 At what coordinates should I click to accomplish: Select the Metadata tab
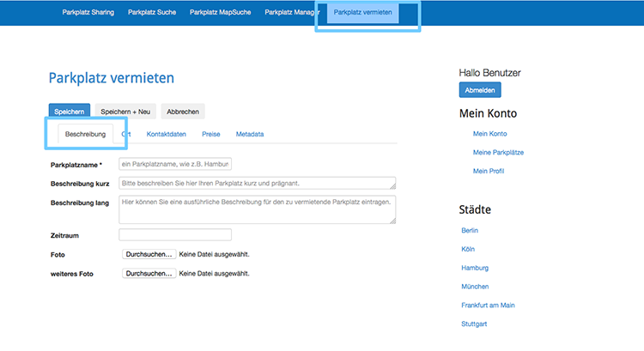coord(250,135)
